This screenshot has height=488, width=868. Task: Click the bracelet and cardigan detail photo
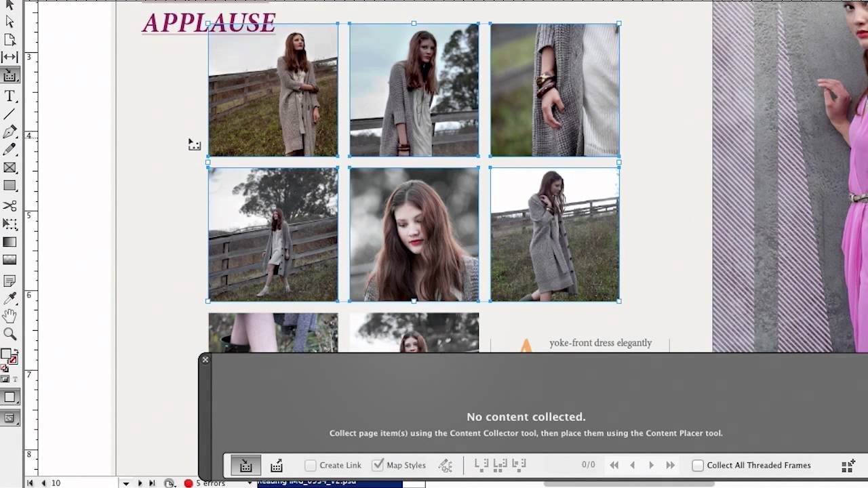pyautogui.click(x=555, y=90)
